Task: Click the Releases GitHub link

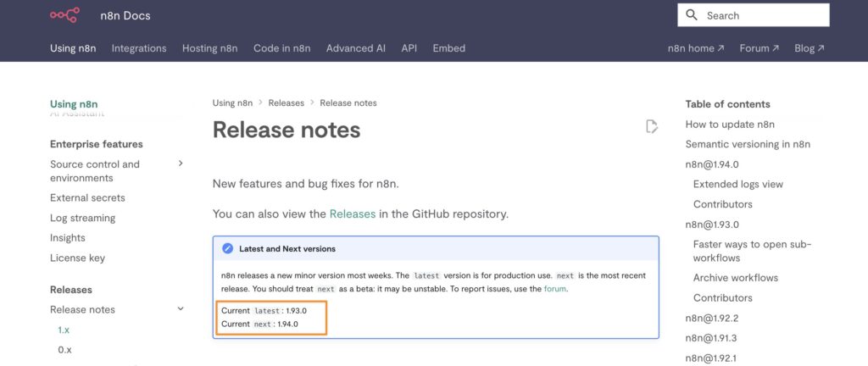Action: pos(353,214)
